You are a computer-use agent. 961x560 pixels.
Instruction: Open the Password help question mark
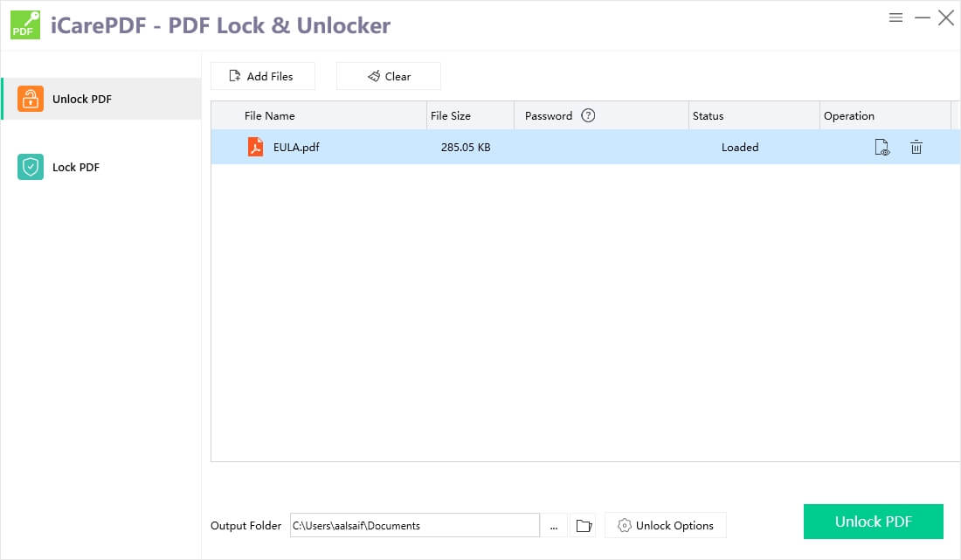[x=587, y=115]
